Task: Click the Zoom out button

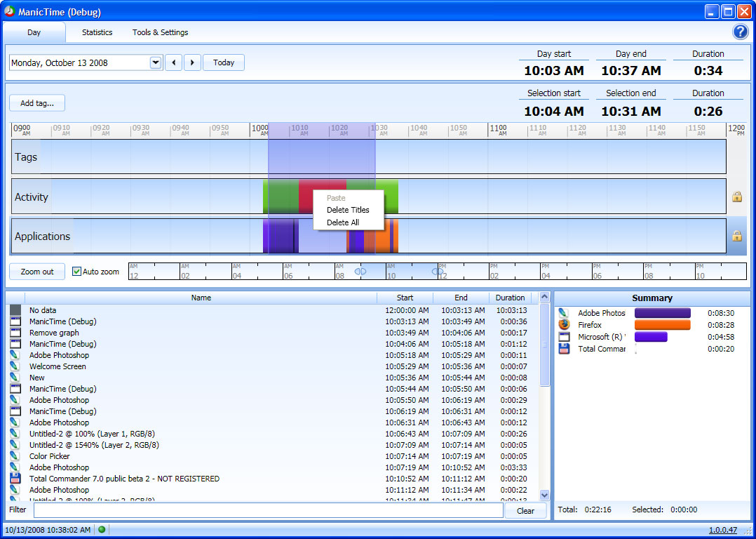Action: coord(37,272)
